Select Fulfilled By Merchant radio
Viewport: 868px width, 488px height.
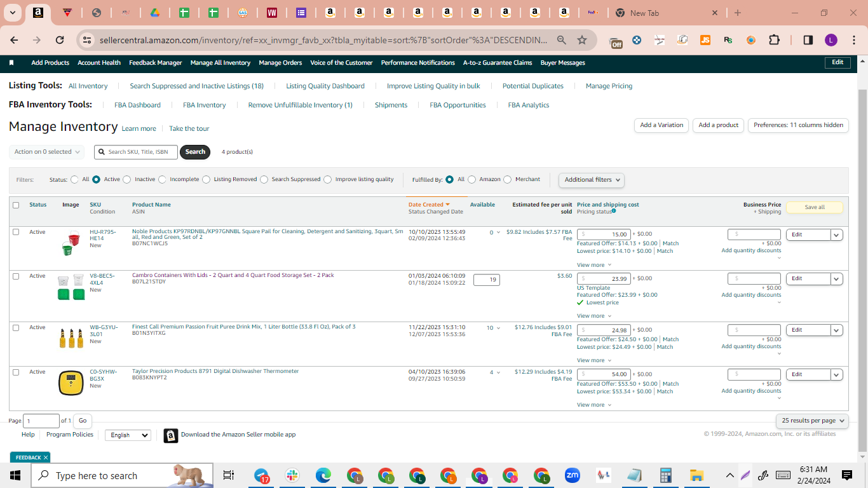pyautogui.click(x=508, y=179)
